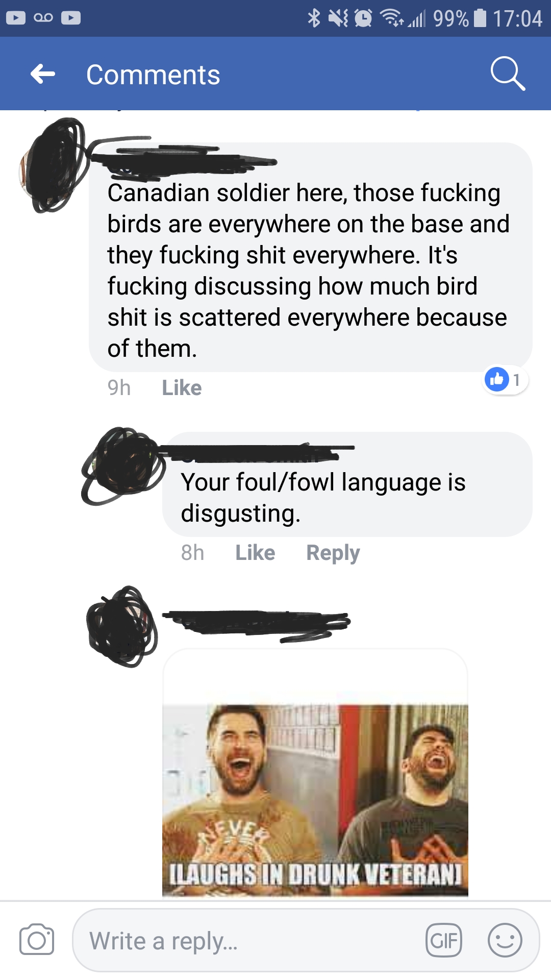Tap the back arrow in Comments header

click(x=43, y=74)
